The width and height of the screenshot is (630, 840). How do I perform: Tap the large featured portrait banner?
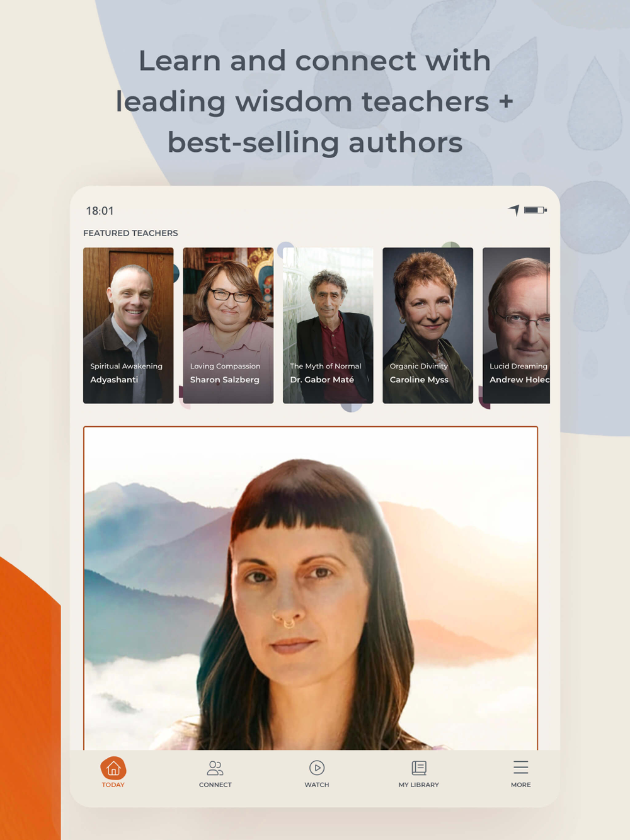311,588
